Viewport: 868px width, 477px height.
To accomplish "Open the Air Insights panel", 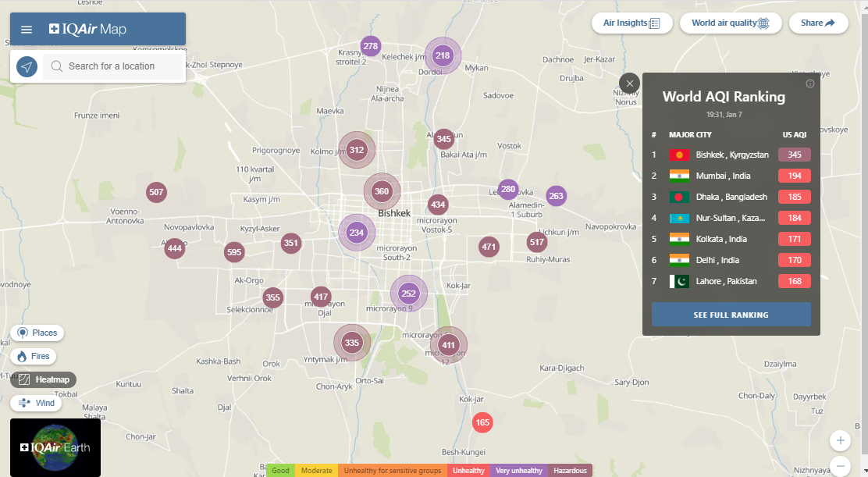I will [631, 23].
